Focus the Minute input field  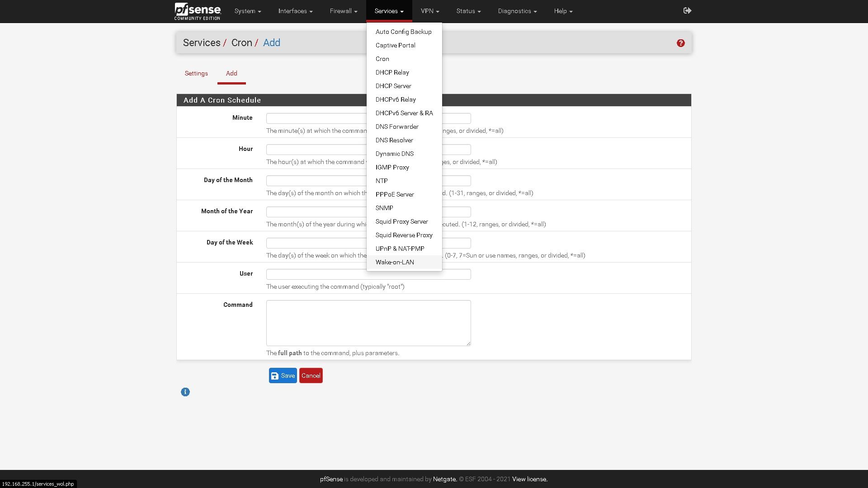(x=316, y=118)
